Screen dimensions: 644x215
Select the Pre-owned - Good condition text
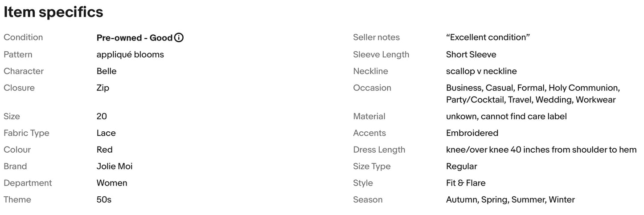tap(135, 38)
